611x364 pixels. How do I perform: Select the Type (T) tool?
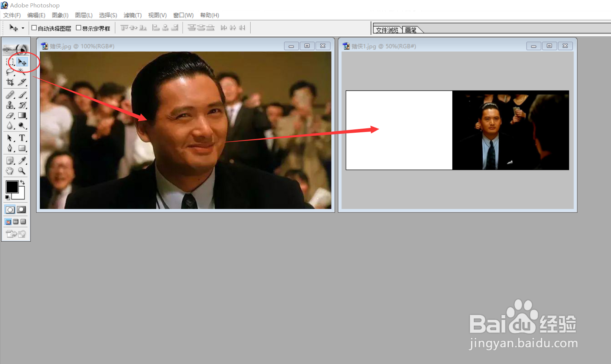coord(22,138)
